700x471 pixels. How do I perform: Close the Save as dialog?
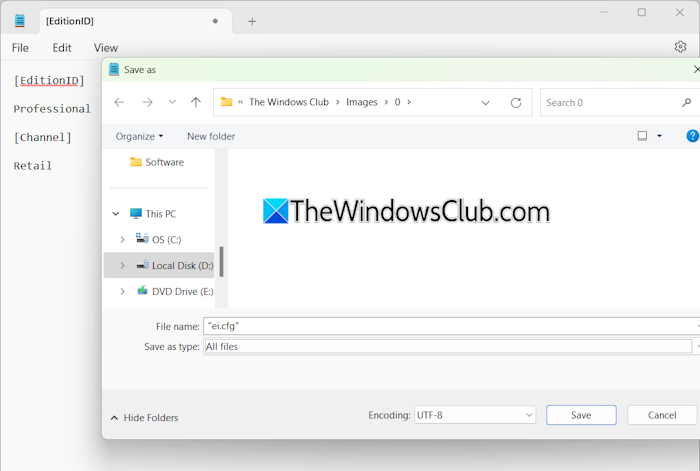[696, 69]
